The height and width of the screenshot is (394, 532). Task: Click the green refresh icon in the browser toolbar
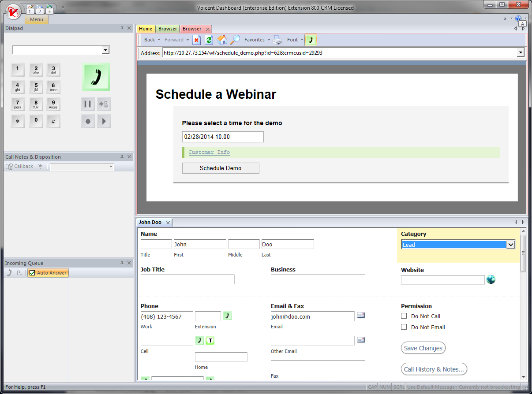pos(209,40)
